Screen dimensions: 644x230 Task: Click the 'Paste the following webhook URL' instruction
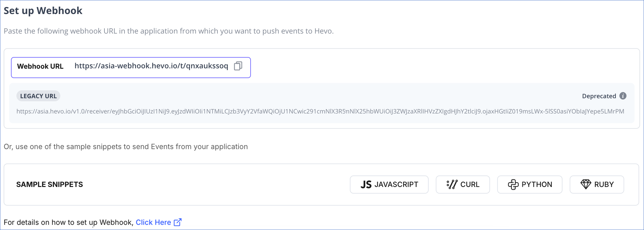click(169, 31)
